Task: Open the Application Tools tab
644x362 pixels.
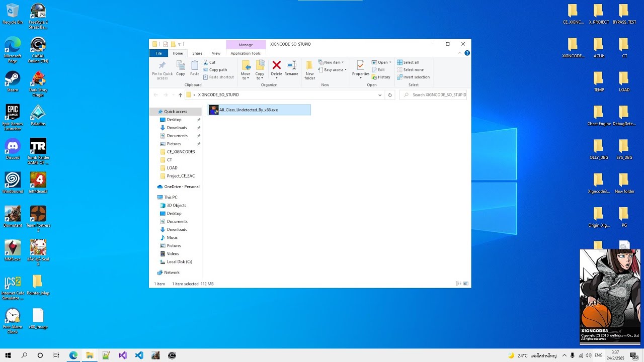Action: click(x=246, y=53)
